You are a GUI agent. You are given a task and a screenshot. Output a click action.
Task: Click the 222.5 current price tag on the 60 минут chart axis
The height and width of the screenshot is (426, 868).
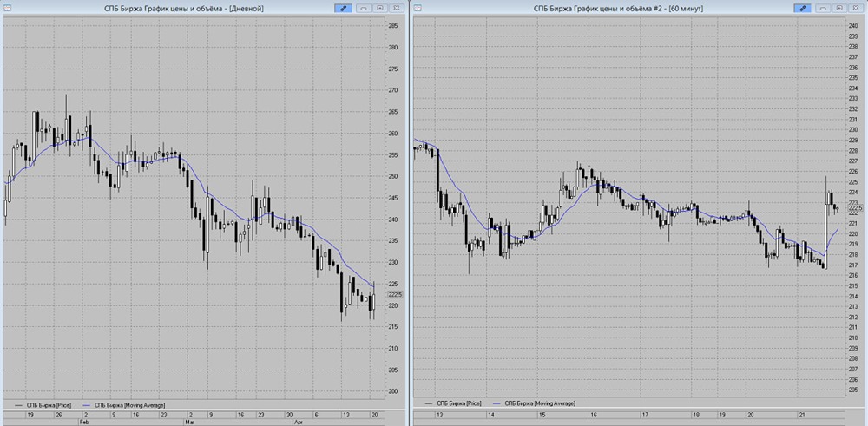(x=856, y=207)
